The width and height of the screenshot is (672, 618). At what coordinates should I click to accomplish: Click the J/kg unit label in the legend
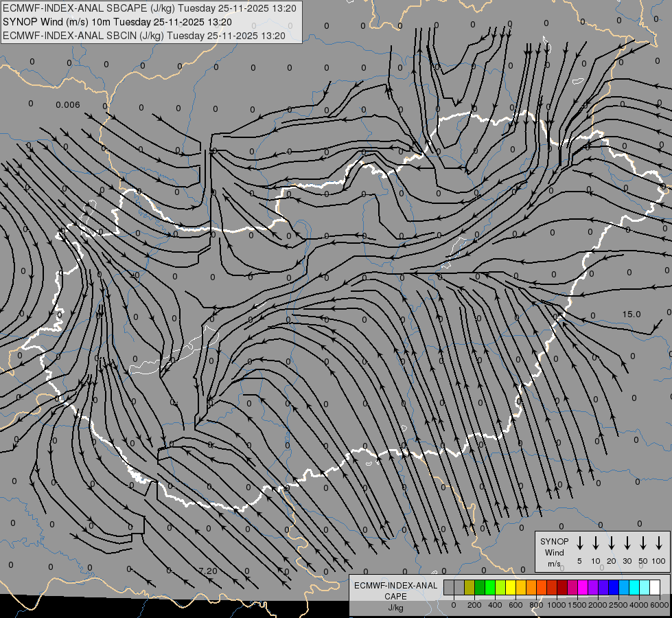[x=395, y=608]
